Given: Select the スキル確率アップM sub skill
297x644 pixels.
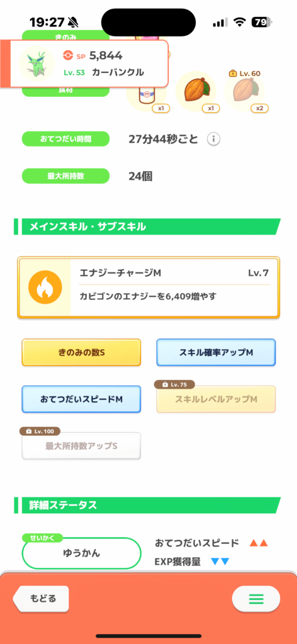Looking at the screenshot, I should tap(216, 352).
